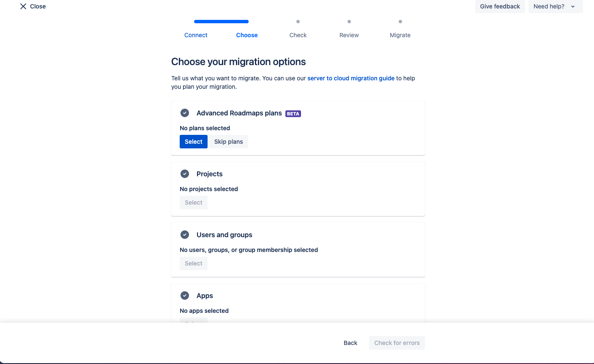
Task: Click the Apps section check icon
Action: [x=185, y=296]
